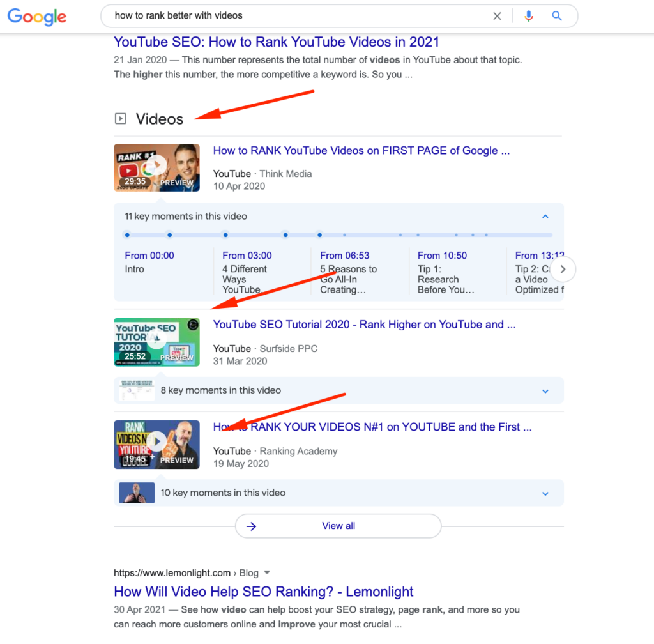Open the lemonlight.com URL dropdown arrow
654x644 pixels.
267,572
